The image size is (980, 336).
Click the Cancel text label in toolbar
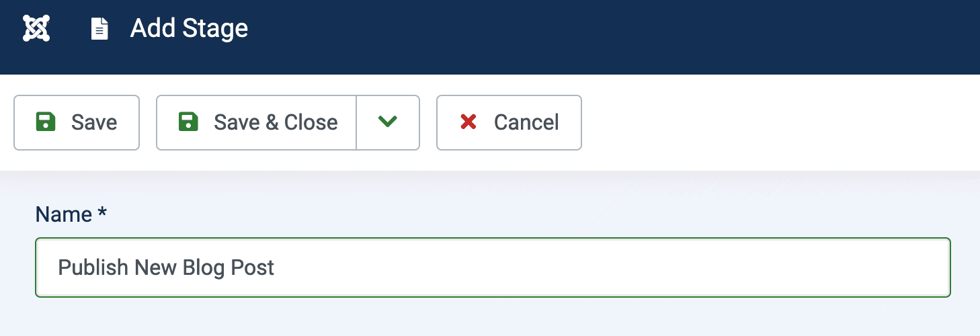point(526,122)
